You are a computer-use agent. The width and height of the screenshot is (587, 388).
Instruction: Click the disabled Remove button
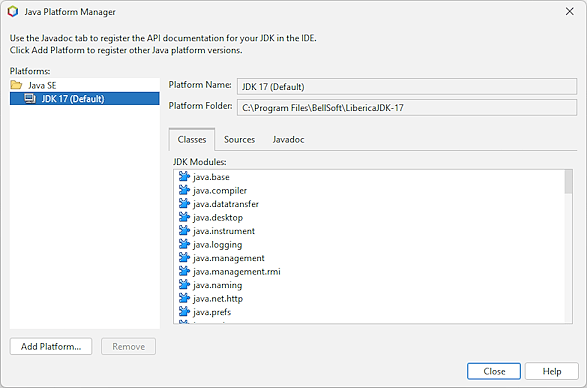[x=128, y=346]
